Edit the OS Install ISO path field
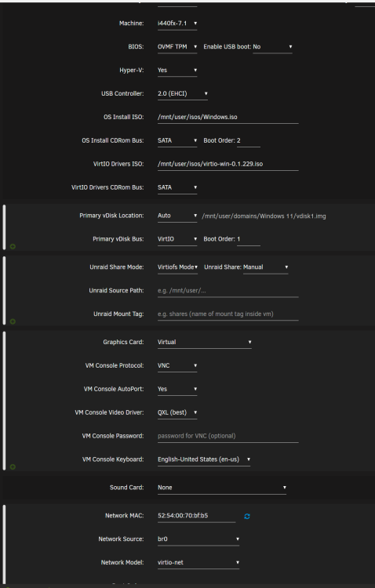Image resolution: width=375 pixels, height=588 pixels. tap(228, 117)
